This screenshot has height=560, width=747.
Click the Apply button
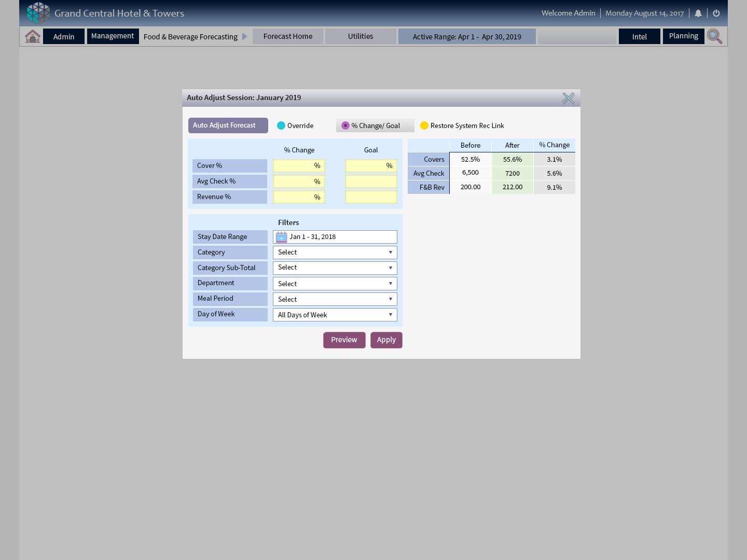point(386,340)
